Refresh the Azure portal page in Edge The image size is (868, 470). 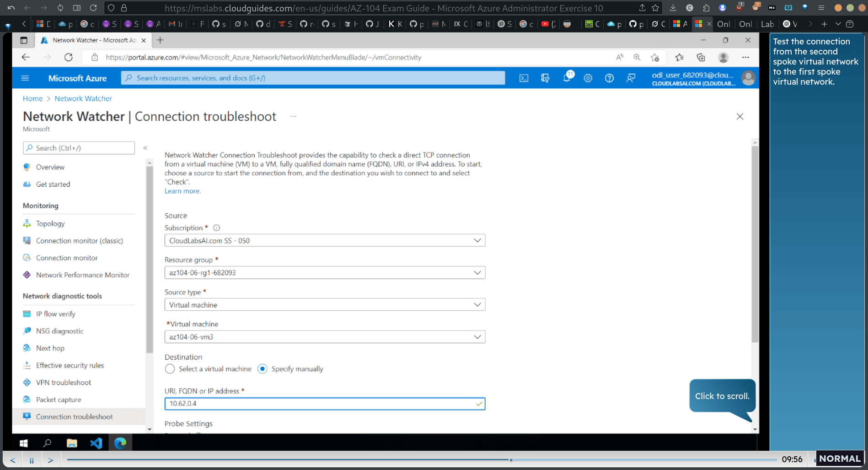coord(69,57)
